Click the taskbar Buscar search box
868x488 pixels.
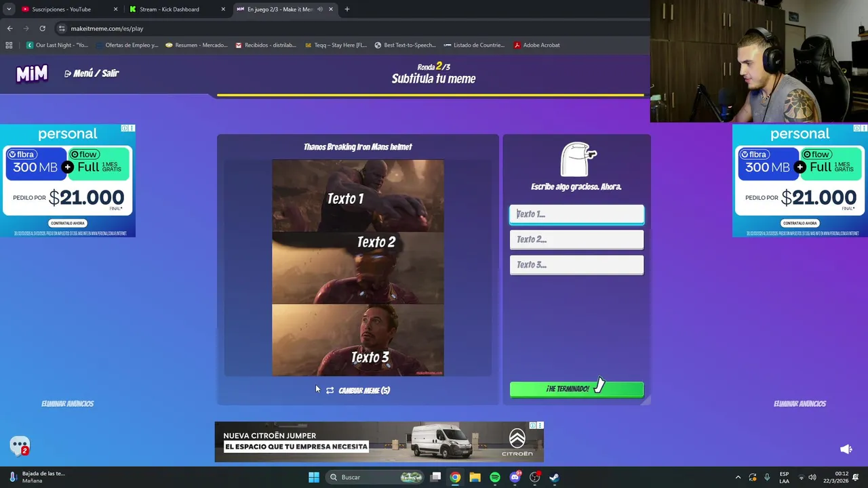click(x=375, y=477)
